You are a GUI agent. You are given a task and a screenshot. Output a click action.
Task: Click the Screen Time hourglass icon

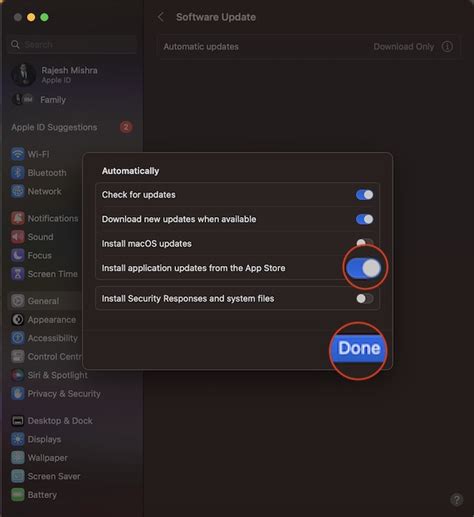(18, 274)
